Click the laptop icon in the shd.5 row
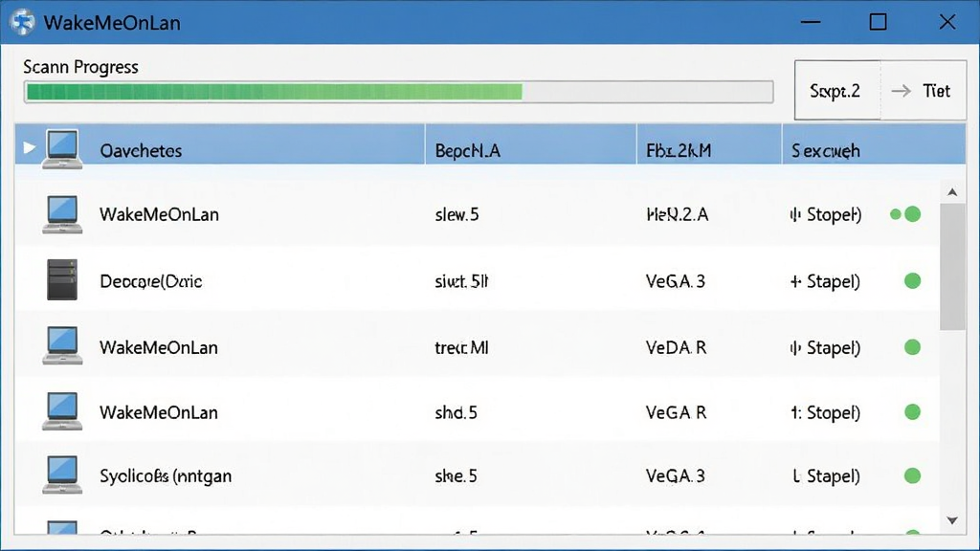The width and height of the screenshot is (980, 551). click(x=62, y=411)
